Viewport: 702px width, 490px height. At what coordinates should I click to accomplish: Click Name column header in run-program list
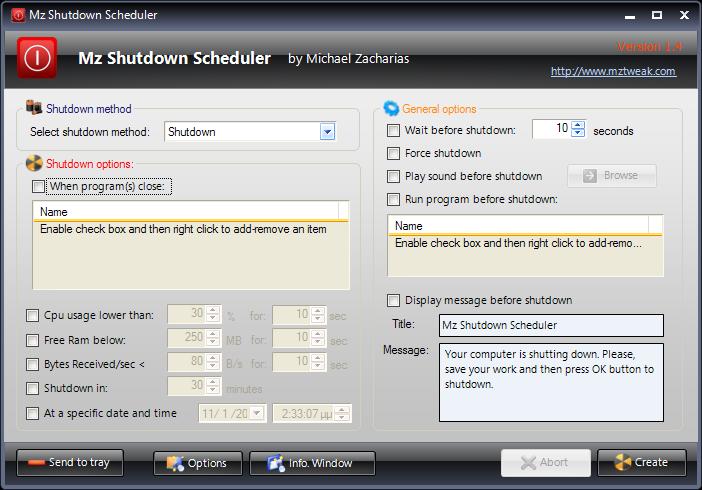518,226
